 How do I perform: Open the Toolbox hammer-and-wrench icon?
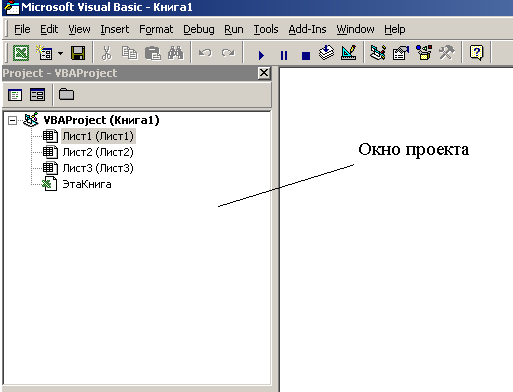(447, 53)
